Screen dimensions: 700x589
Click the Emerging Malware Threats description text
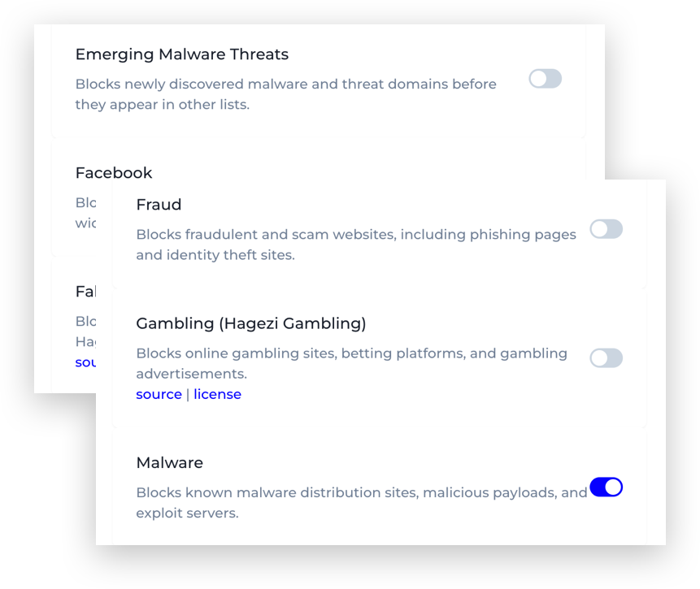[x=285, y=94]
